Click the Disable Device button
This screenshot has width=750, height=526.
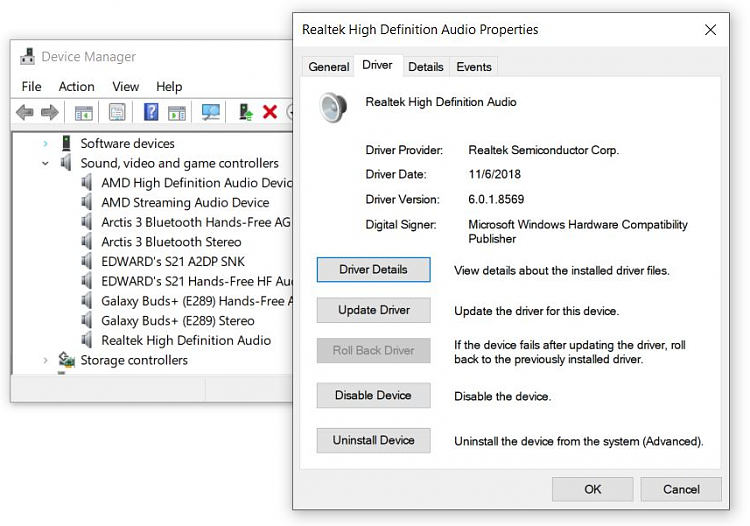point(374,395)
